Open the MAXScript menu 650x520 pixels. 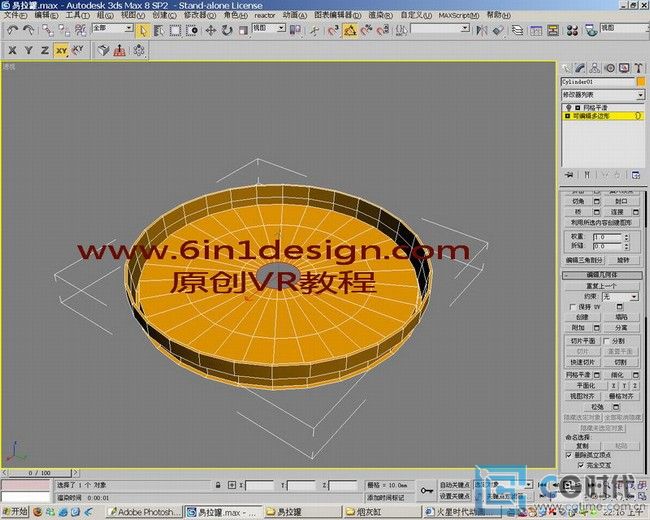[458, 15]
